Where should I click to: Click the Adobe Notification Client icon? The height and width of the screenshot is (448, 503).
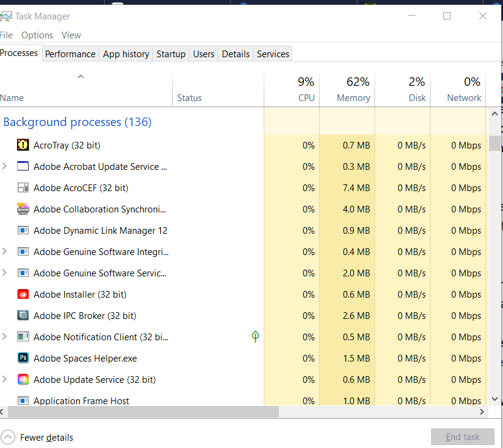pyautogui.click(x=23, y=337)
